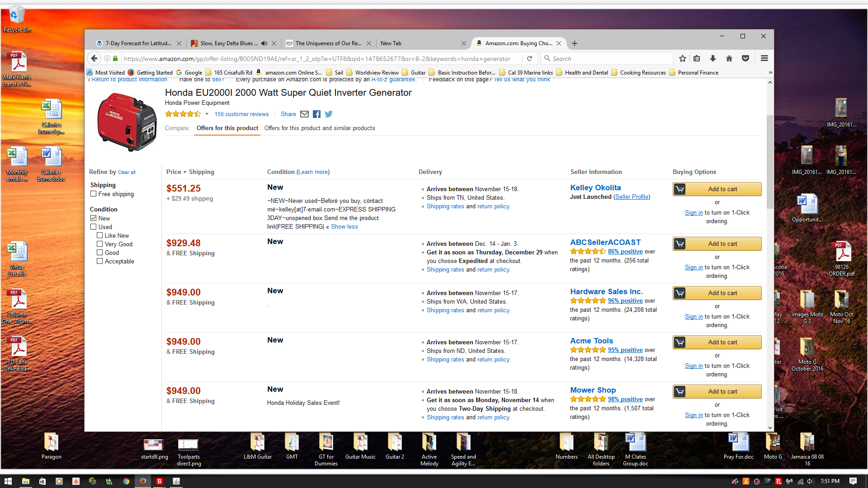Add the ABCSellerACOAST offer to cart
The height and width of the screenshot is (488, 868).
(717, 244)
